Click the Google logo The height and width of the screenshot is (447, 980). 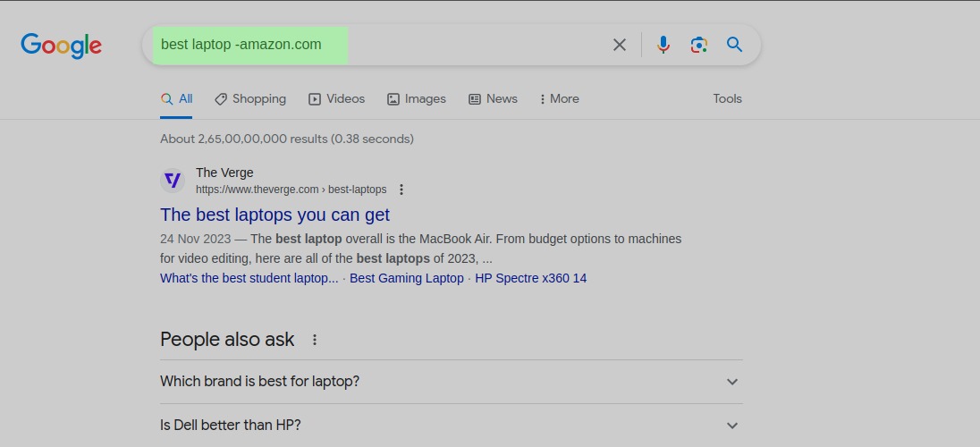pos(61,46)
